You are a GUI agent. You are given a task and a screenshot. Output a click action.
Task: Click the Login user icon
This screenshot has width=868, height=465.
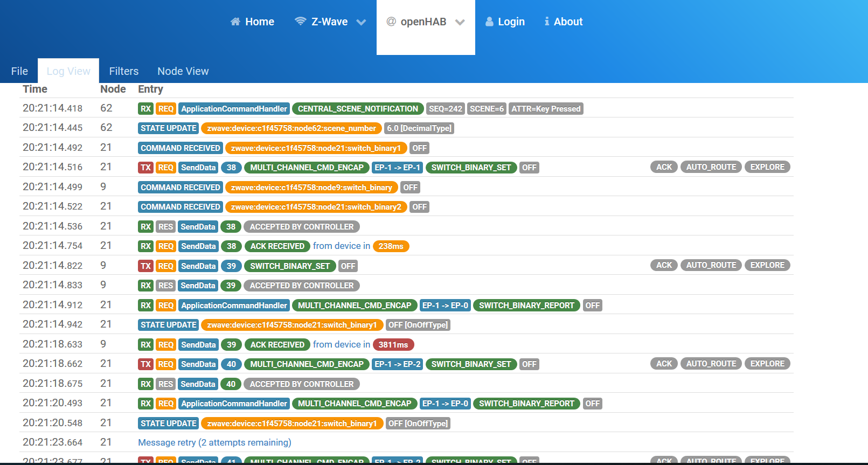point(489,22)
